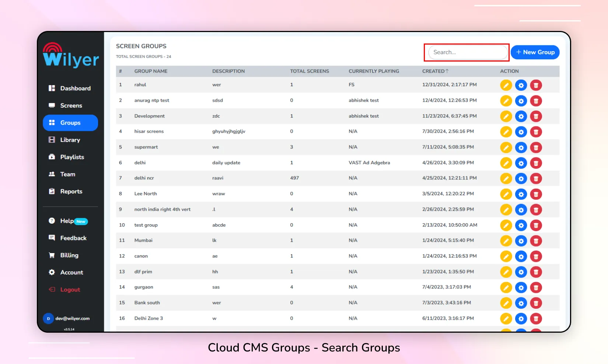Click the 'Mumbai' group name
This screenshot has width=608, height=364.
click(143, 240)
